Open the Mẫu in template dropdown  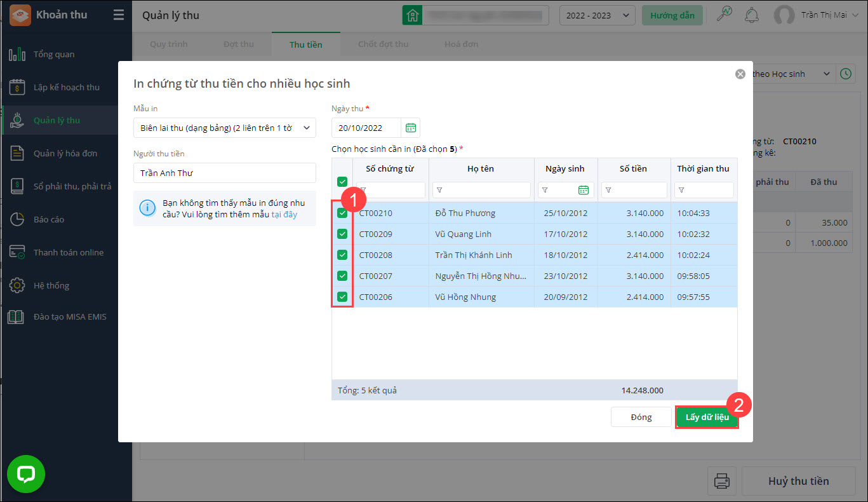(225, 128)
